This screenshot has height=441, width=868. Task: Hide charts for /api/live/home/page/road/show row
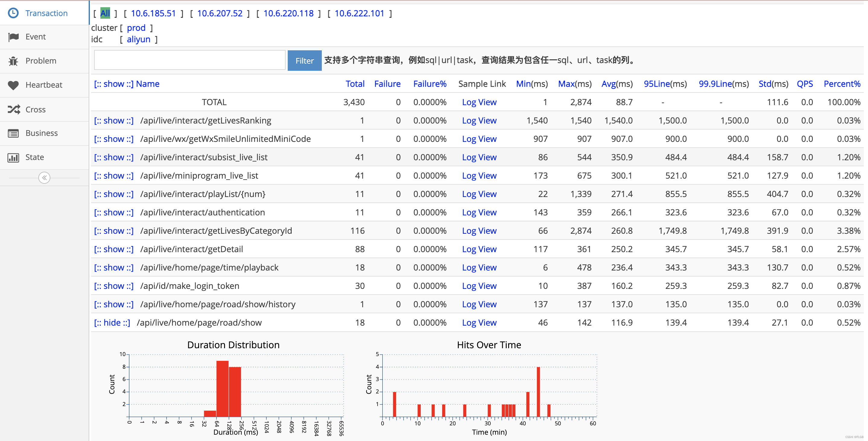(x=112, y=323)
